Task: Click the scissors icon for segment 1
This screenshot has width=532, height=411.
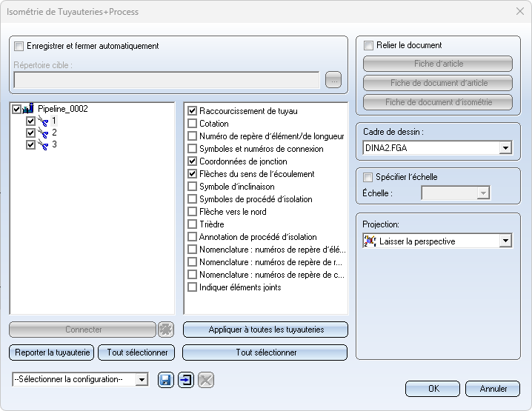Action: [x=43, y=121]
